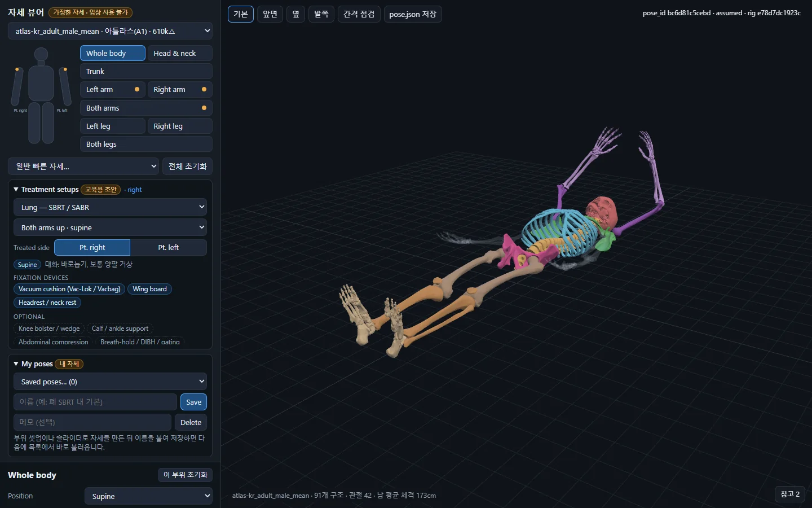
Task: Enable the optional Calf / ankle support
Action: click(x=120, y=329)
